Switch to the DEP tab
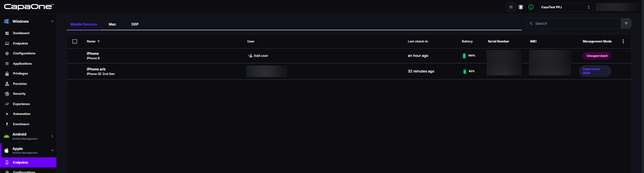The width and height of the screenshot is (644, 173). pos(135,24)
